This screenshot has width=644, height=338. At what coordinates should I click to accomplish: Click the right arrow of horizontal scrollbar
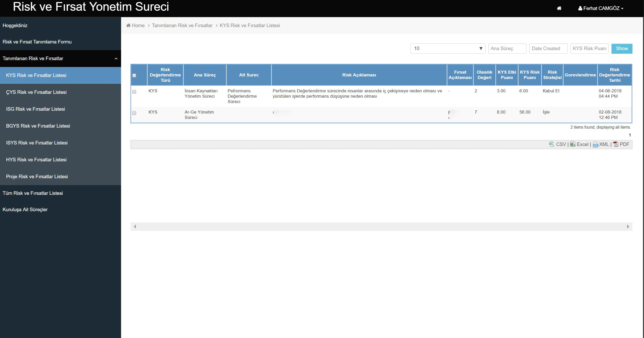pyautogui.click(x=628, y=227)
